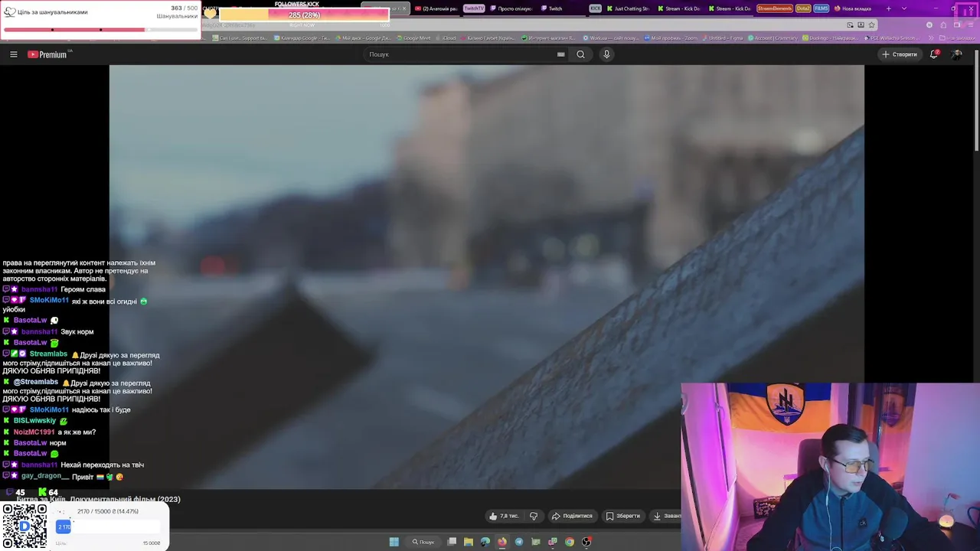Click the Kick followers bar 285 (28%)

point(304,15)
